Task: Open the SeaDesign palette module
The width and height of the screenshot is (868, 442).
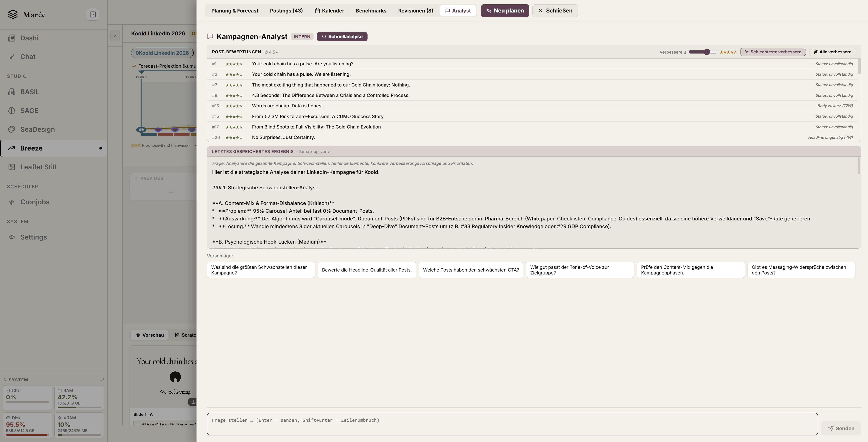Action: point(54,129)
